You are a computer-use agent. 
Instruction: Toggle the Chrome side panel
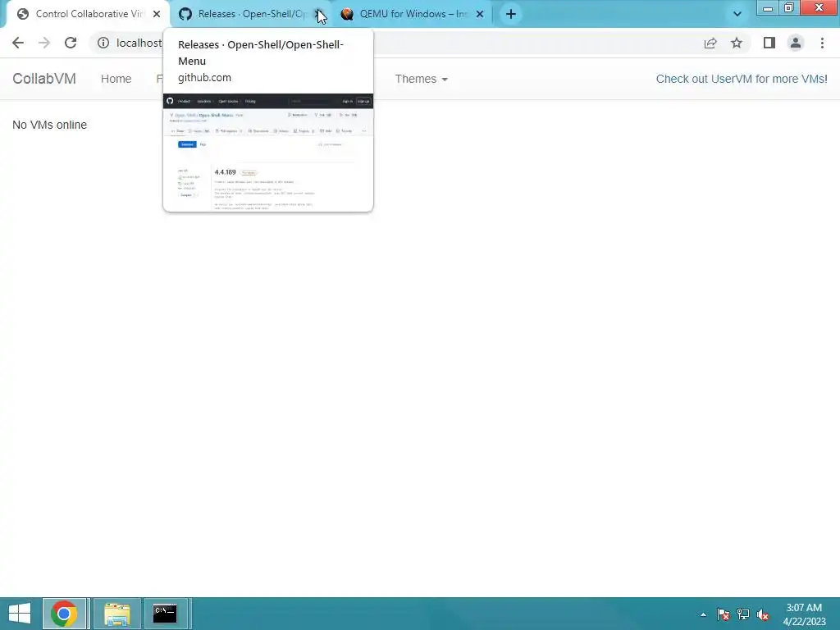769,43
